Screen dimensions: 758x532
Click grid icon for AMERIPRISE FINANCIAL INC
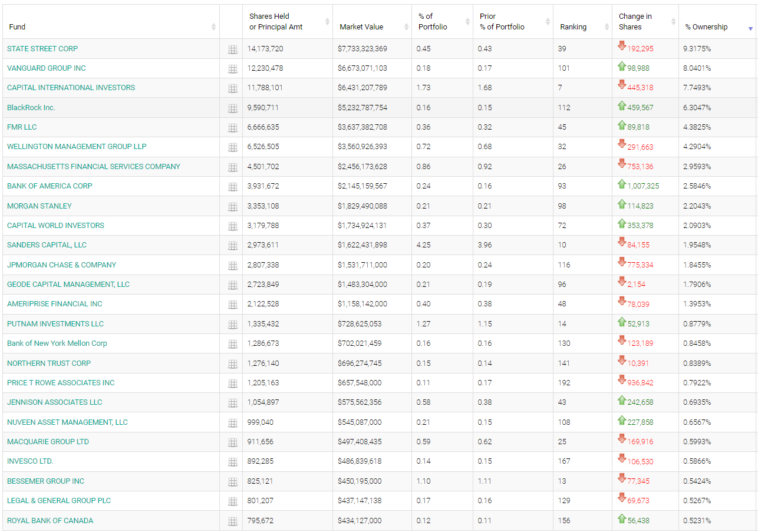(232, 305)
